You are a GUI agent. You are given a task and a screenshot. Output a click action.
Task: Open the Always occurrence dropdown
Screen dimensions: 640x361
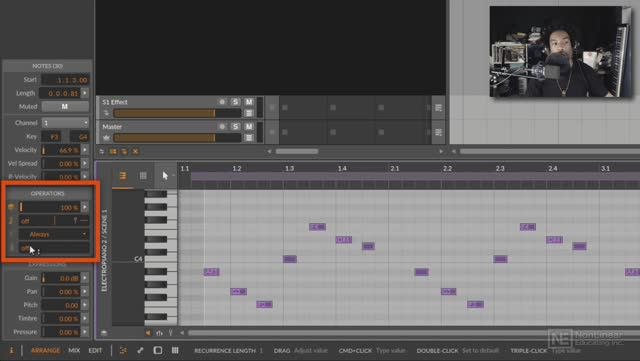coord(54,234)
